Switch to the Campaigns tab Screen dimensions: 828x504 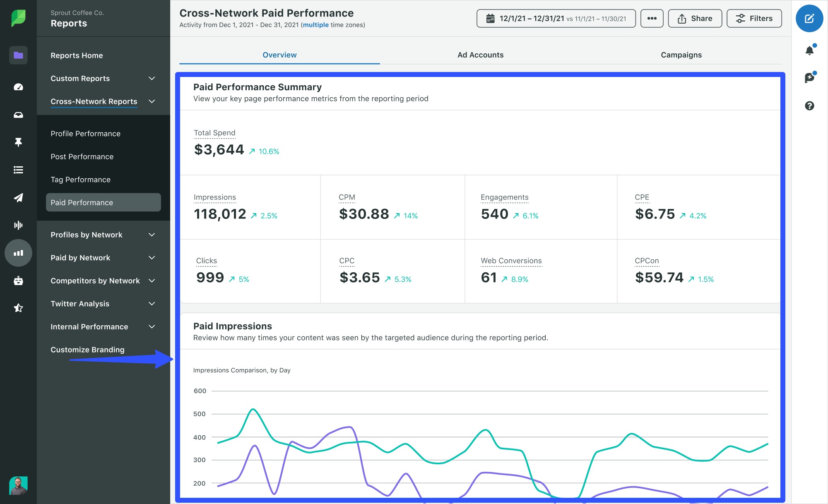681,55
